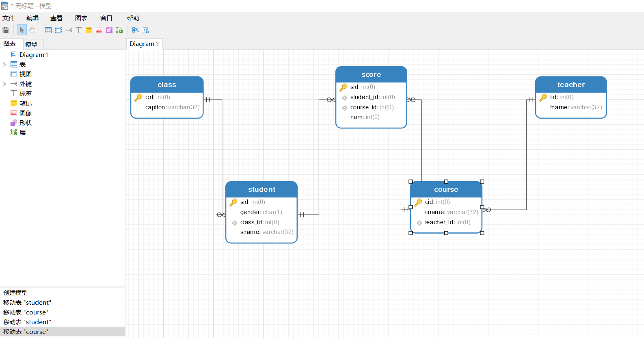Click the highlighted last 移动表 "course" entry
Viewport: 644px width, 338px height.
click(62, 332)
